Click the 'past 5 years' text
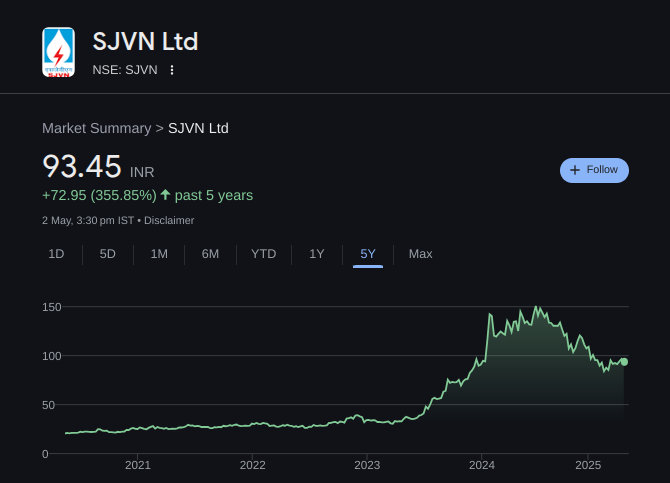Image resolution: width=670 pixels, height=483 pixels. 214,195
